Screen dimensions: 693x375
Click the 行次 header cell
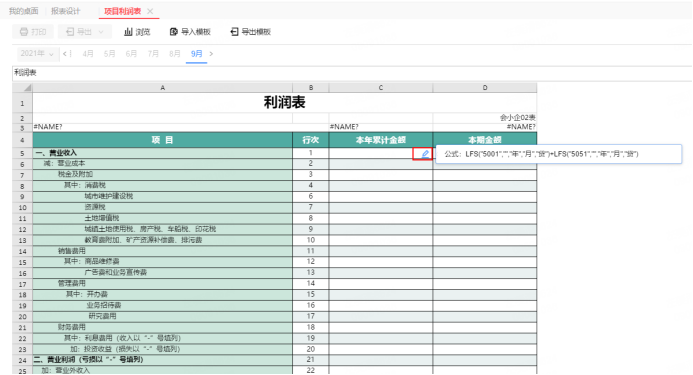click(x=311, y=140)
